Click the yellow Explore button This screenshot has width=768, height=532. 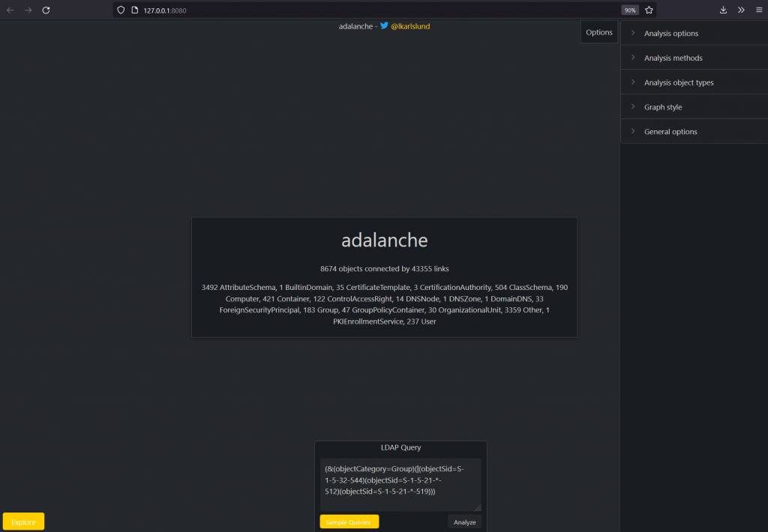23,522
